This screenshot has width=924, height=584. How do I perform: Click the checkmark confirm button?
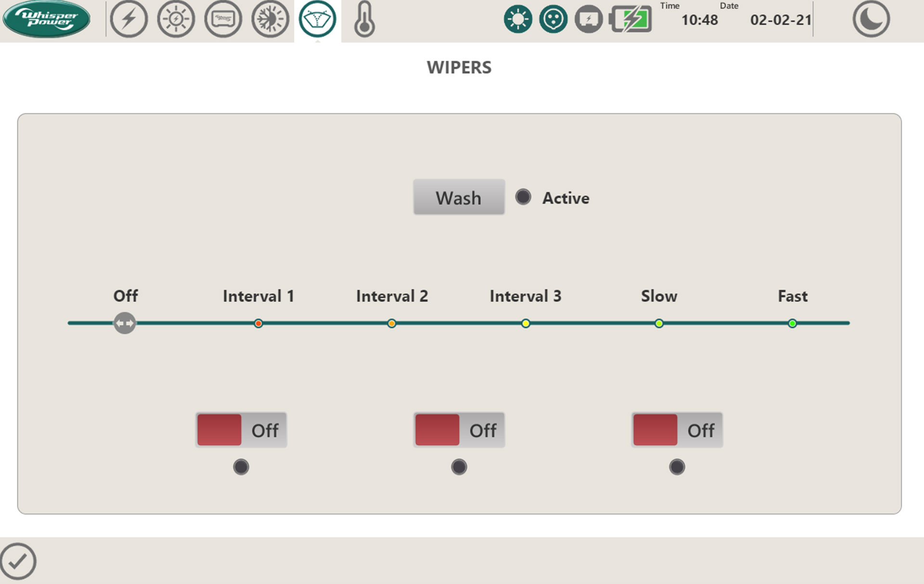click(18, 561)
